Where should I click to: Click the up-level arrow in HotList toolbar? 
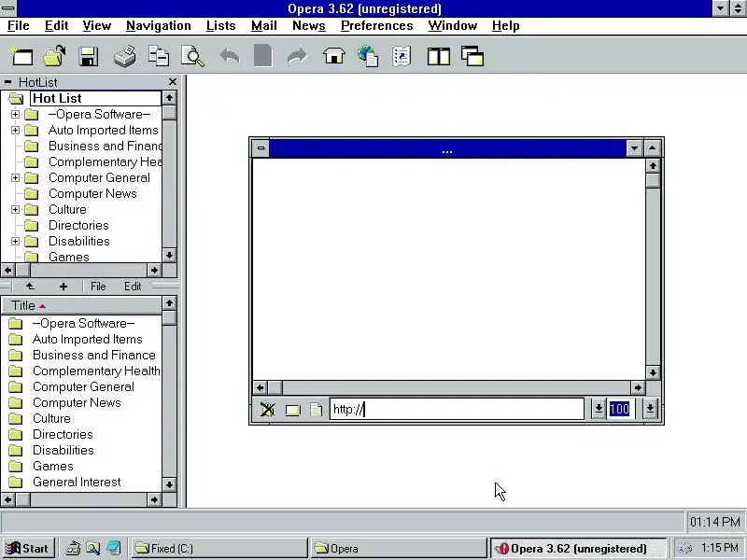30,287
